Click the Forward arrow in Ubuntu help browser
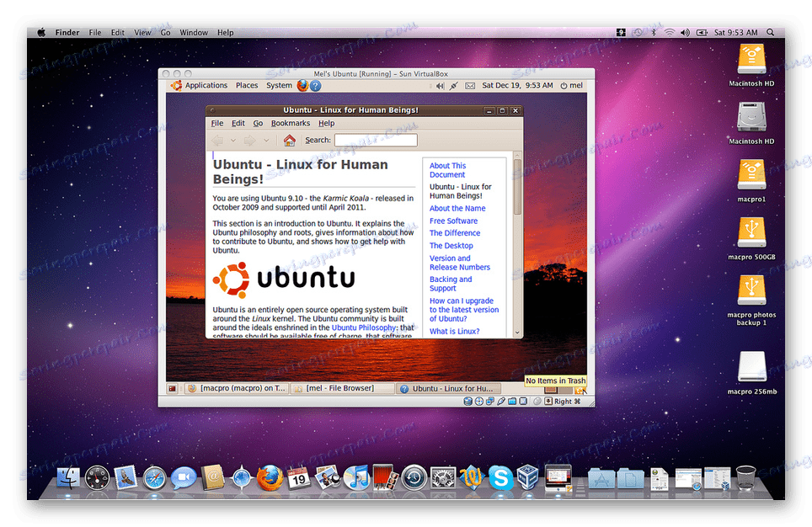Screen dimensions: 812x527 (250, 141)
